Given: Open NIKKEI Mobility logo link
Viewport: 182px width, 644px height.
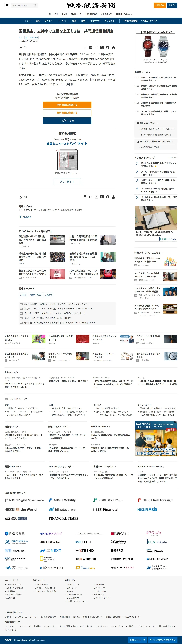Looking at the screenshot, I should 62,500.
